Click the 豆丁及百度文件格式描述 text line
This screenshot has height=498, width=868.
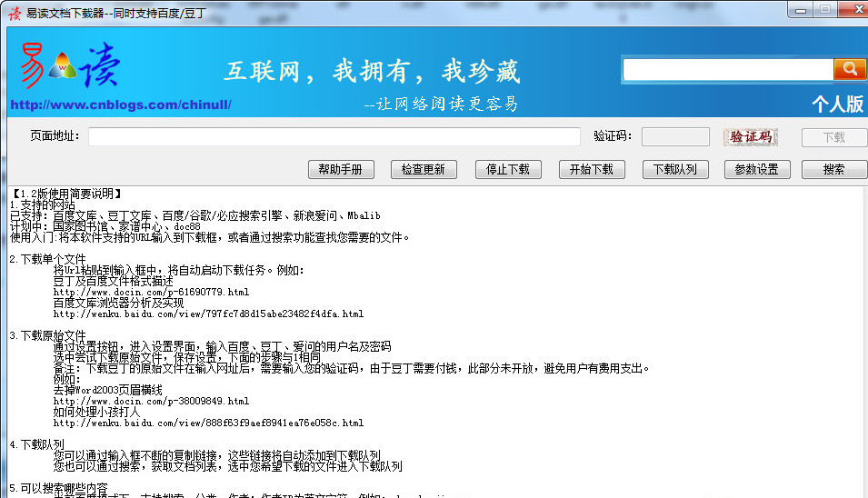point(113,281)
